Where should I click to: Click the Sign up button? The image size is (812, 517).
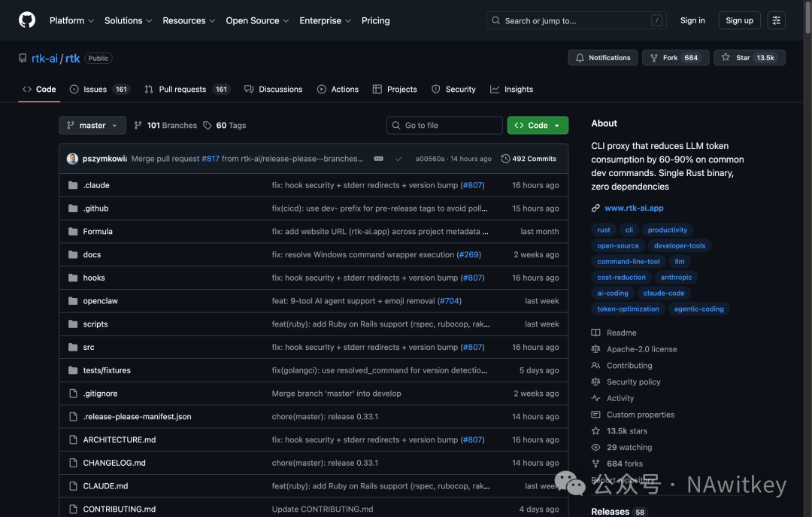pyautogui.click(x=739, y=20)
